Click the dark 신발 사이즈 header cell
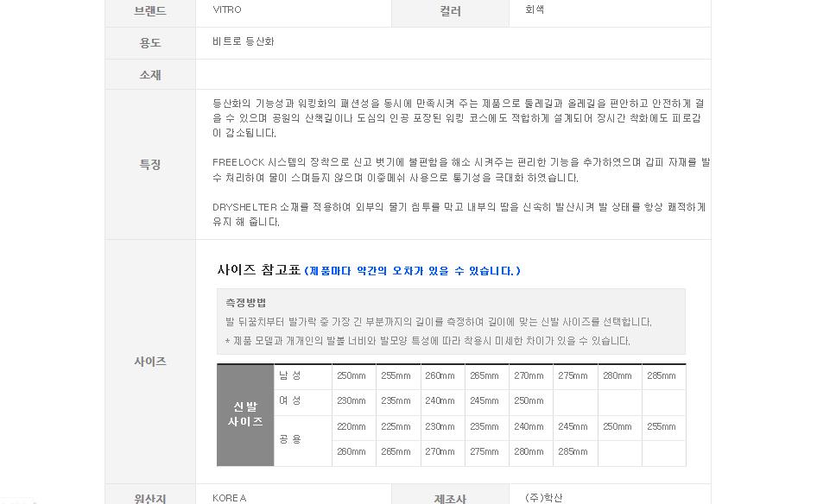817x504 pixels. (x=245, y=415)
